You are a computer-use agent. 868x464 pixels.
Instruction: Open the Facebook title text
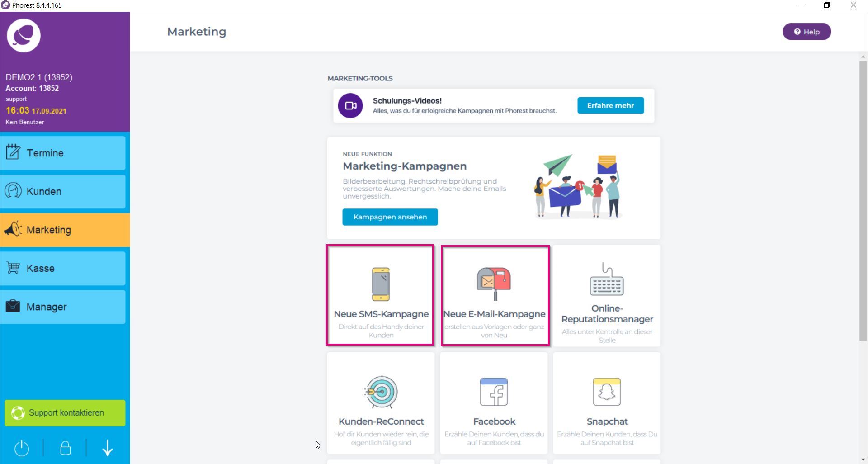tap(494, 421)
